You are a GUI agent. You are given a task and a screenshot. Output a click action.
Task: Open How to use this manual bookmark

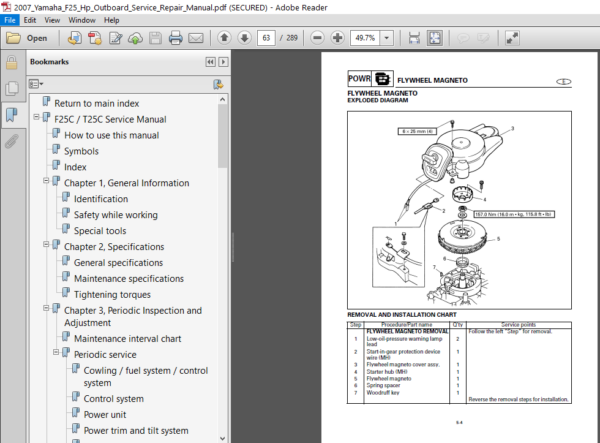click(111, 135)
